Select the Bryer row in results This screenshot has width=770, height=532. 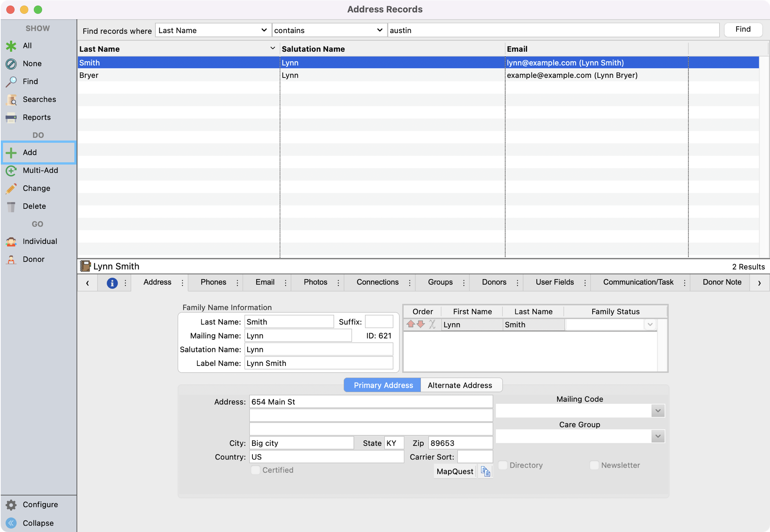pos(89,75)
